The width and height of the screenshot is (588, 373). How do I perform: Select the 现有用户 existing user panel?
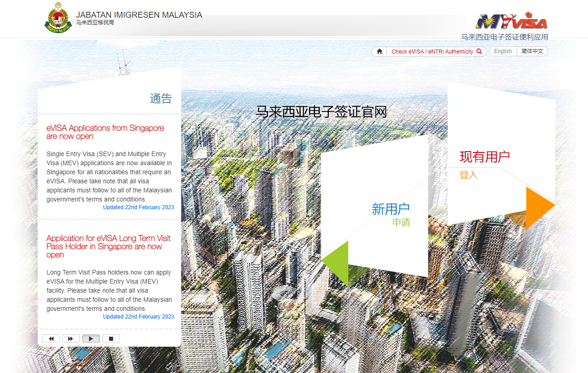(x=484, y=157)
